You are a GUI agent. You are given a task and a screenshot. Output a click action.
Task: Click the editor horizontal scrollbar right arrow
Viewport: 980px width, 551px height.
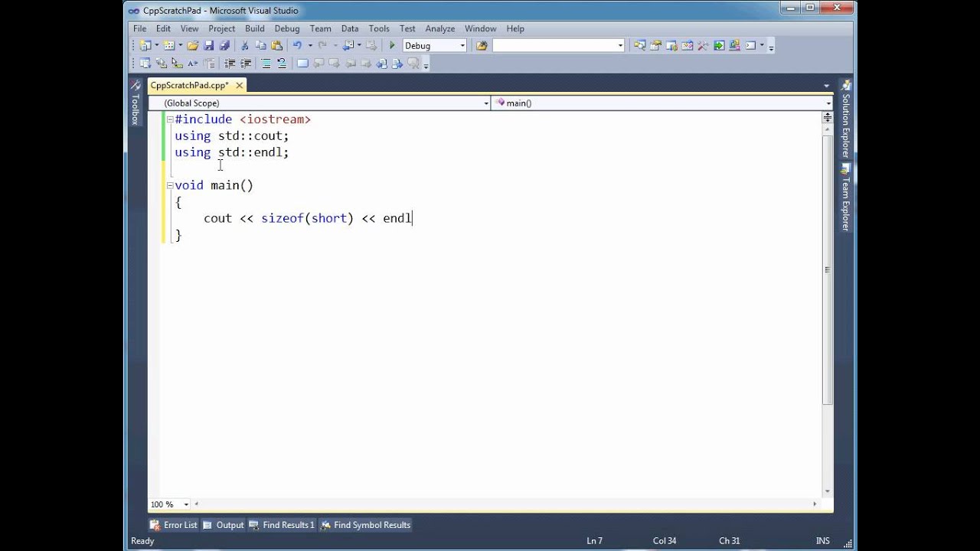(x=814, y=504)
